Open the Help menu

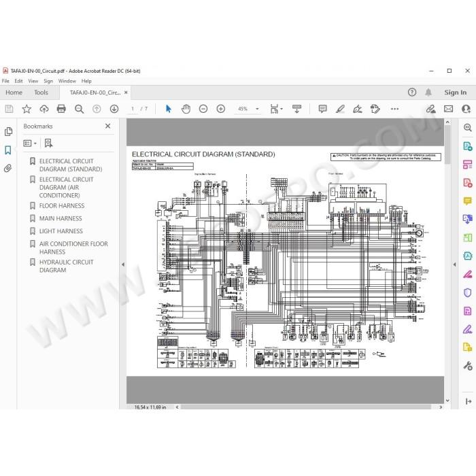(86, 81)
